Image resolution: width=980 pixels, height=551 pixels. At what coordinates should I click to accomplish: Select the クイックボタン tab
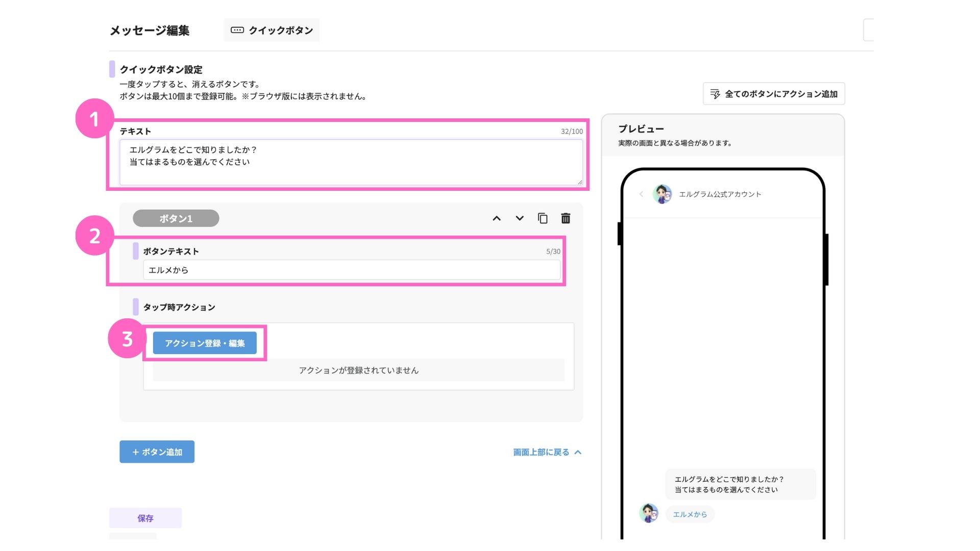(272, 30)
